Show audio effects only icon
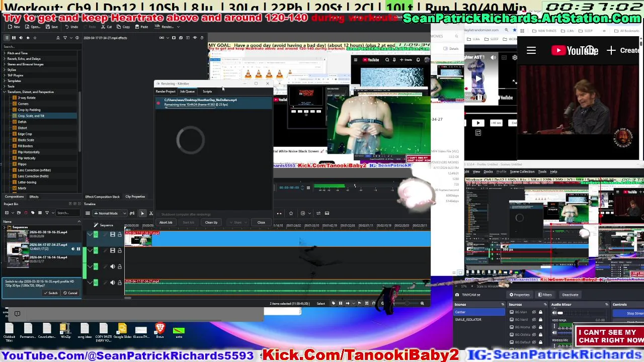 (x=21, y=38)
